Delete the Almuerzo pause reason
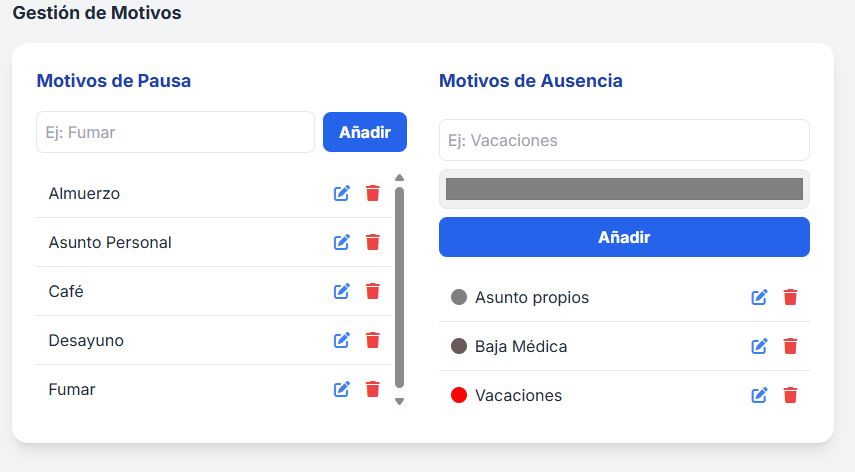This screenshot has width=855, height=472. (373, 193)
